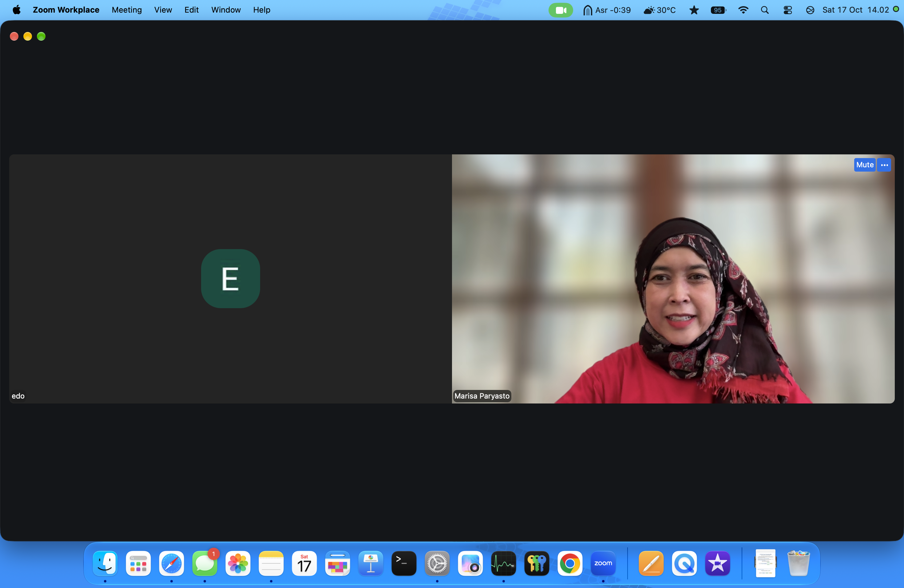Image resolution: width=904 pixels, height=588 pixels.
Task: Open Messages with one unread badge
Action: pyautogui.click(x=205, y=563)
